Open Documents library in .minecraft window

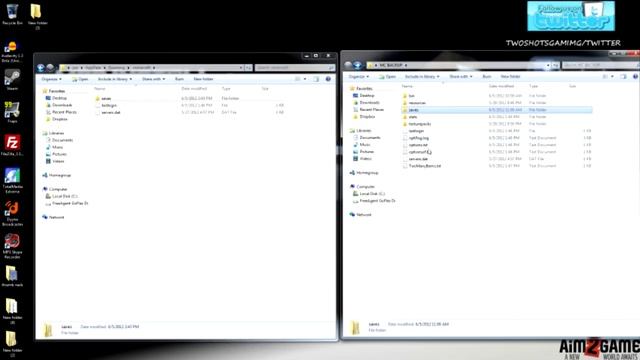click(x=62, y=140)
